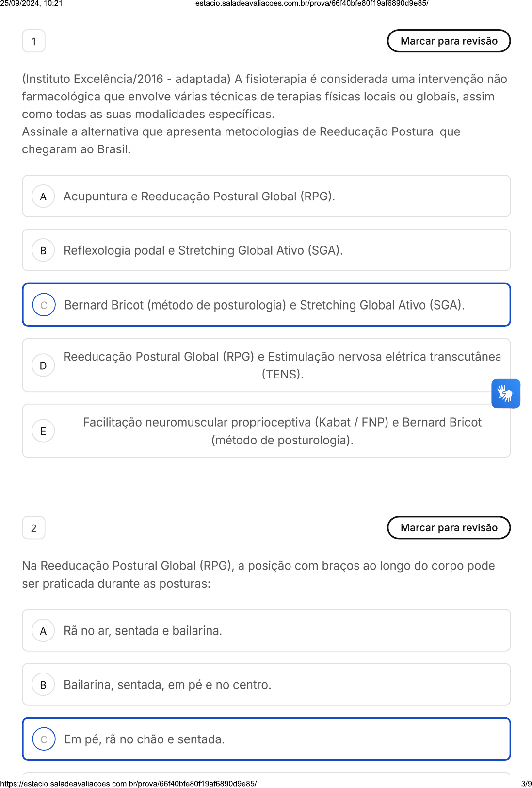532x788 pixels.
Task: Click the Facilitação neuromuscular proprioceptiva answer card
Action: 282,431
